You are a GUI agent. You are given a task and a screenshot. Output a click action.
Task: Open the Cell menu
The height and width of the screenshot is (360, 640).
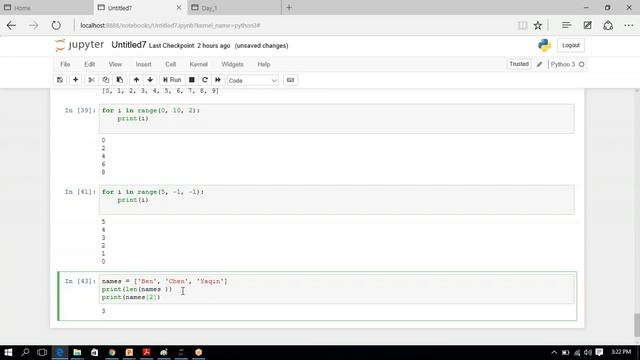(170, 64)
